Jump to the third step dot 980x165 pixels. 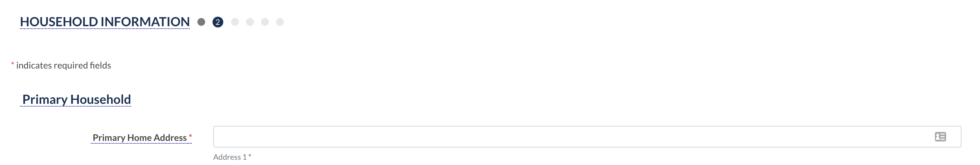235,22
